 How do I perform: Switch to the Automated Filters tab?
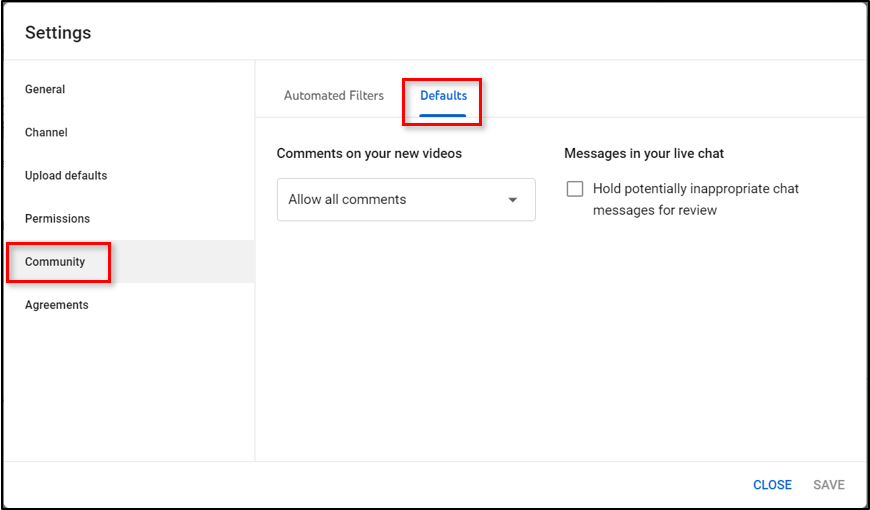333,96
